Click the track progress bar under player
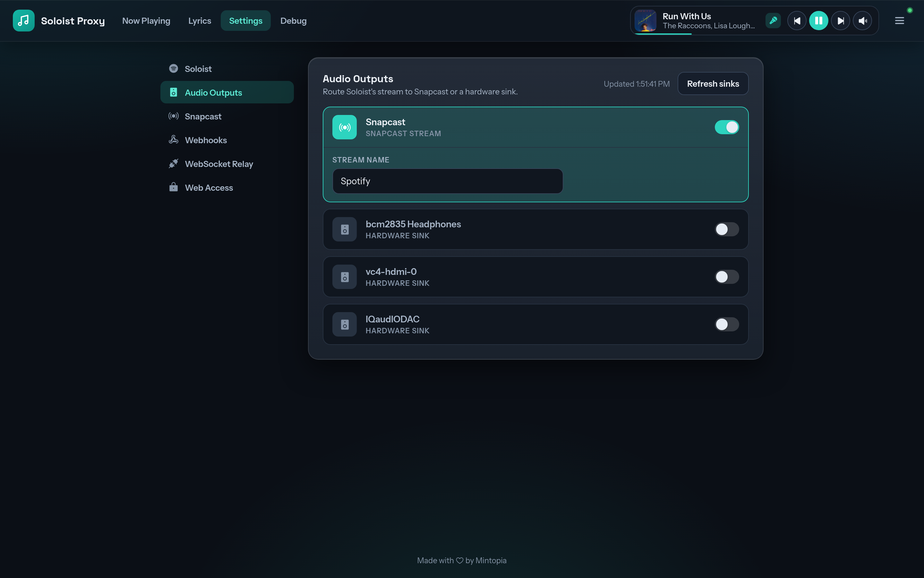 tap(754, 34)
